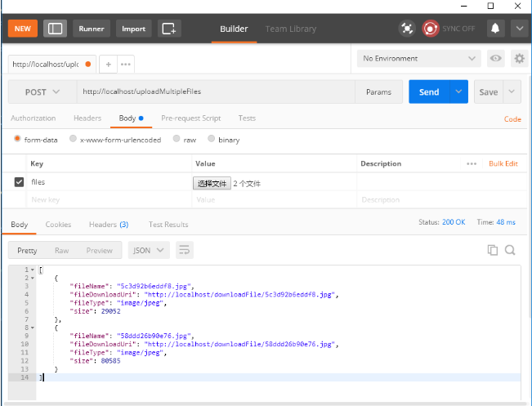Click the 48 ms time value

coord(506,222)
